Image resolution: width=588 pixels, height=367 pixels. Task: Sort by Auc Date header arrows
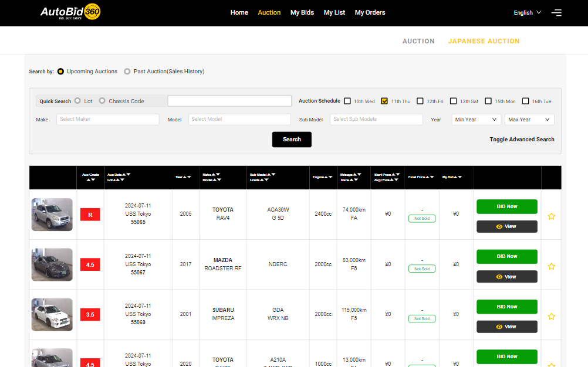tap(126, 175)
